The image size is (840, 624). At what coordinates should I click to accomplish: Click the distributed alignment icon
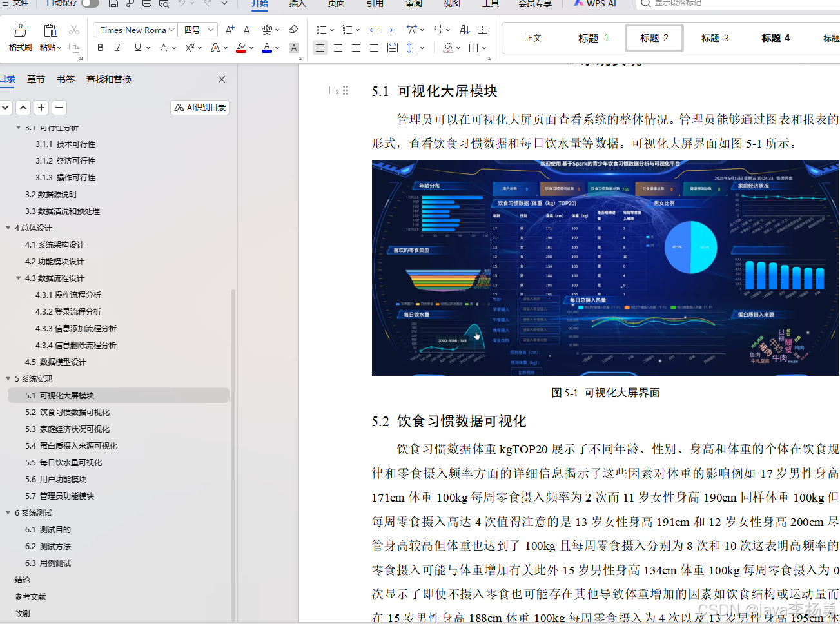(392, 48)
